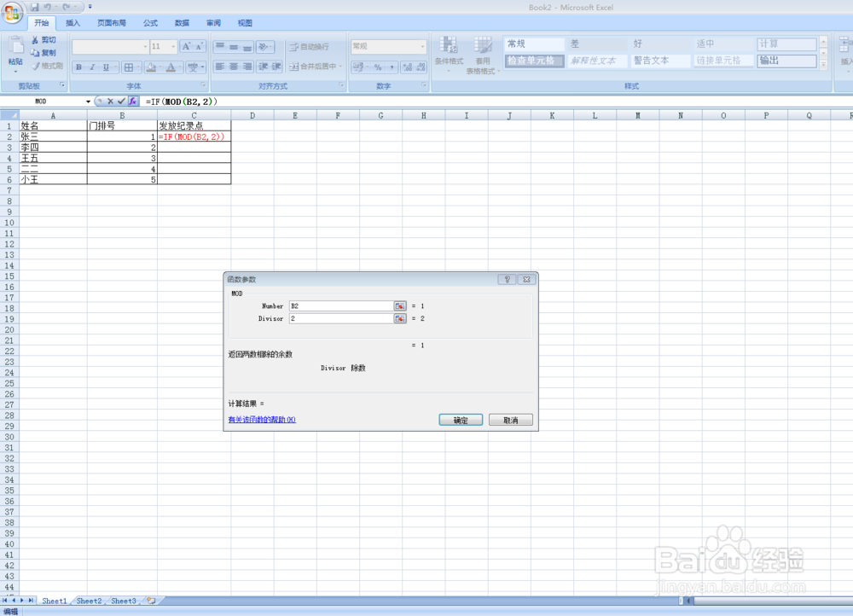
Task: Open font group dialog launcher
Action: 204,84
